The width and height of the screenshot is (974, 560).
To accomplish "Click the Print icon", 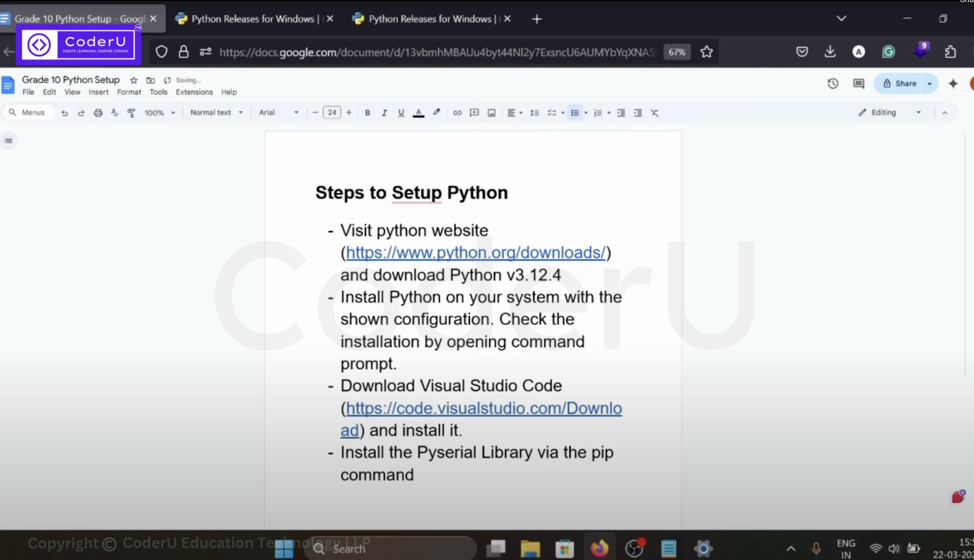I will [98, 113].
